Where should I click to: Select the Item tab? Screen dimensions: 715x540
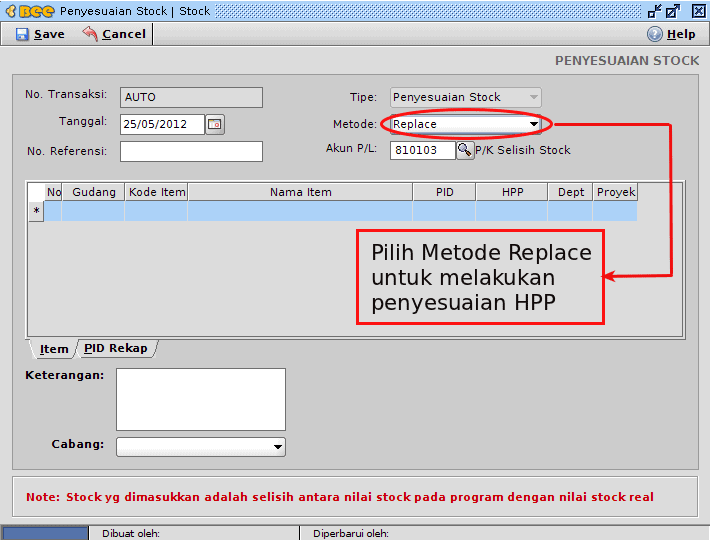[x=54, y=349]
